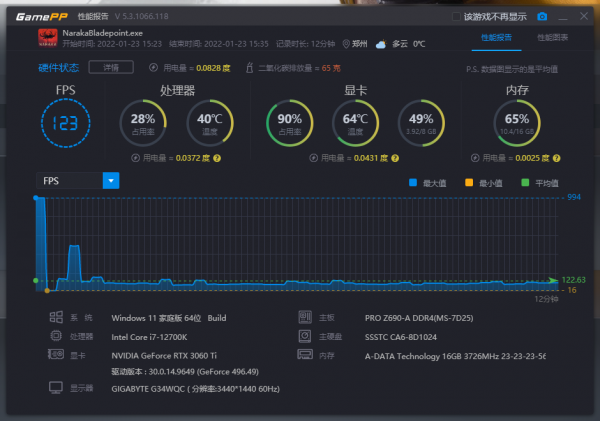Click the Intel Core i7-12700K text

coord(149,337)
